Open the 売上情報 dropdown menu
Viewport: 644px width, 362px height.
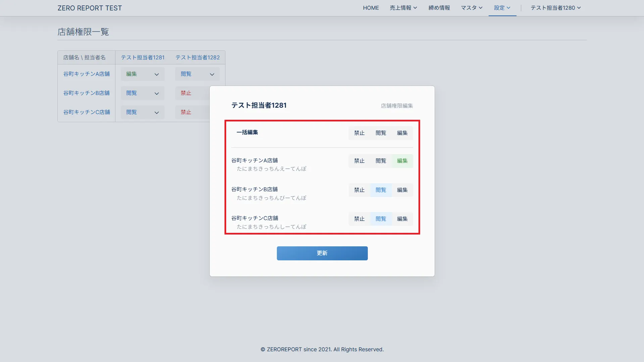[x=403, y=8]
